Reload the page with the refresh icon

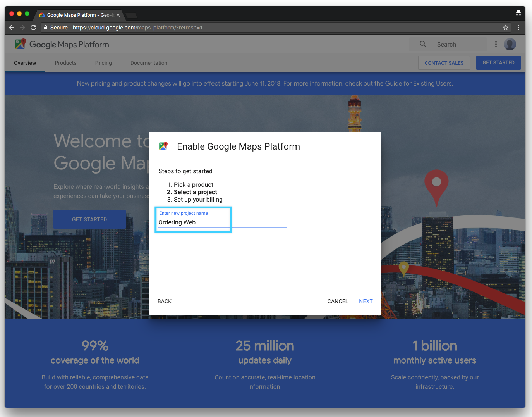(33, 28)
